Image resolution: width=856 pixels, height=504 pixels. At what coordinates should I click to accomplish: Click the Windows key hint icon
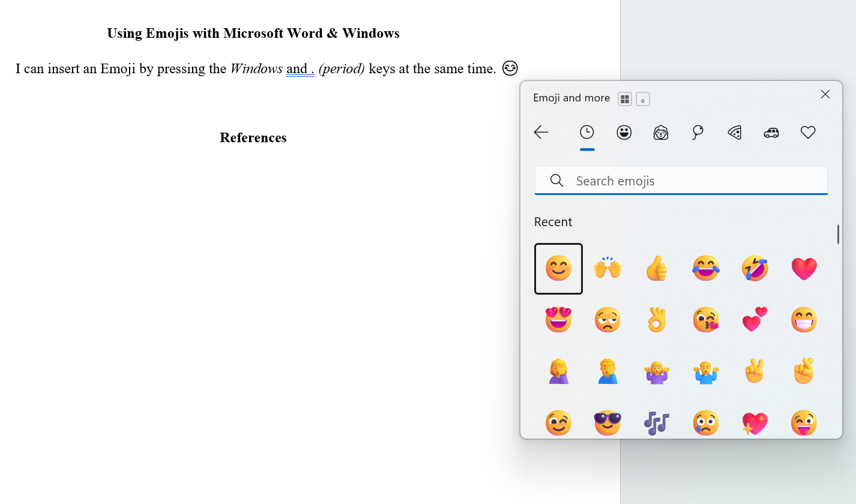[625, 100]
